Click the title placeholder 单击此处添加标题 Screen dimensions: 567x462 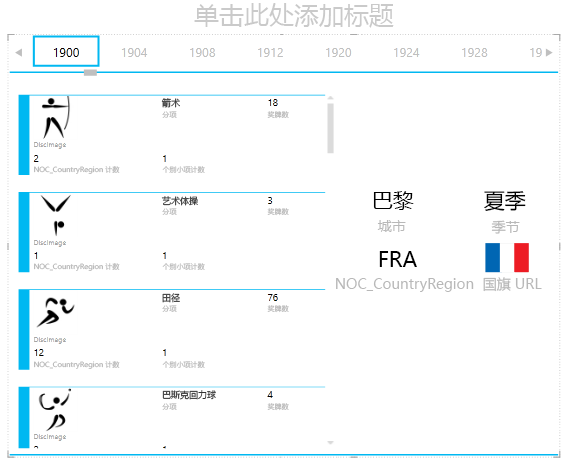pos(294,16)
